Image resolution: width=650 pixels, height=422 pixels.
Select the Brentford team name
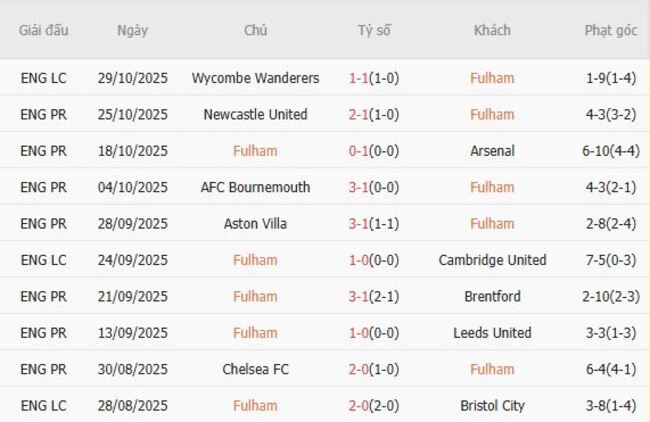[492, 296]
